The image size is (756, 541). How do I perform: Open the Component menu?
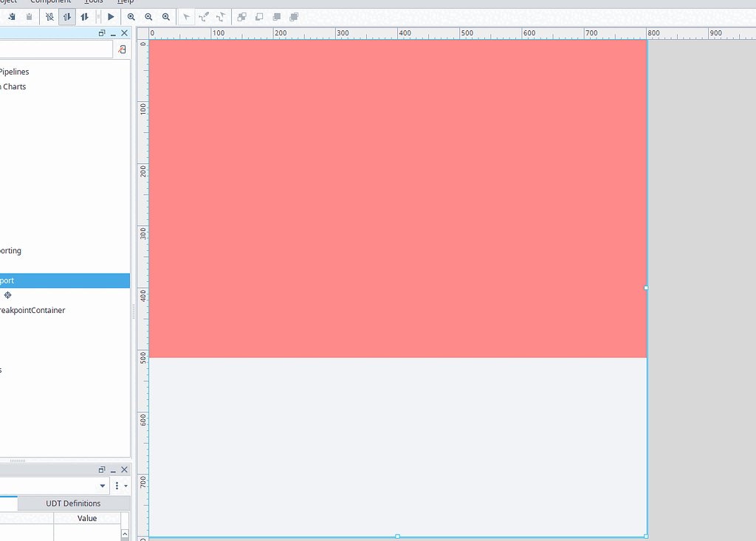[50, 1]
